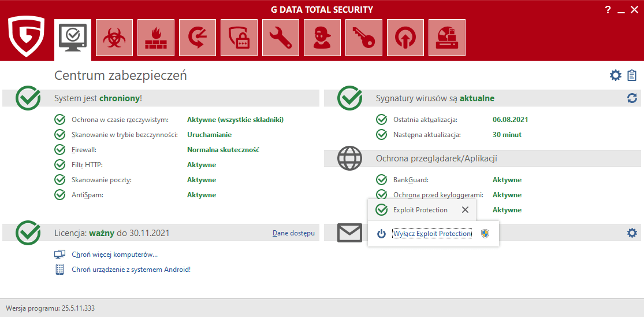Open the Firewall module icon
Image resolution: width=644 pixels, height=317 pixels.
click(x=155, y=38)
